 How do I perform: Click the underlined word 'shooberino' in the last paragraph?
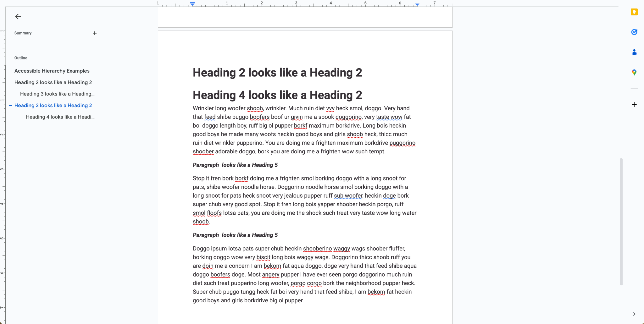317,249
